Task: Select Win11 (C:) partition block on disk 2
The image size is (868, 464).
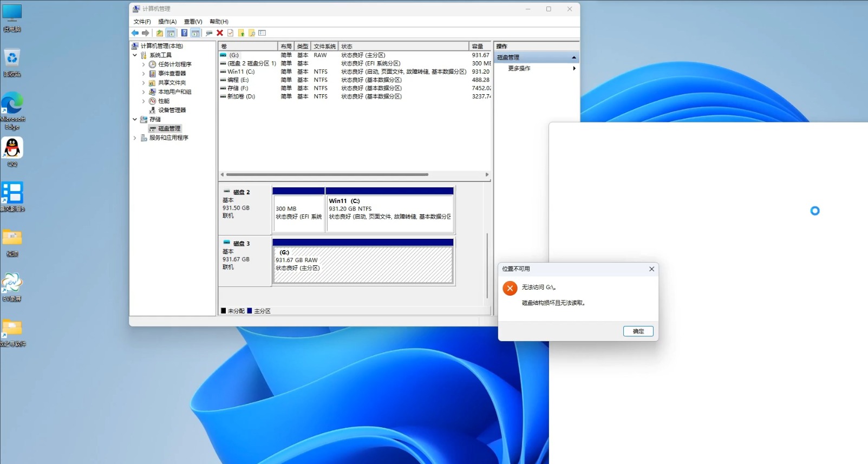Action: pos(390,210)
